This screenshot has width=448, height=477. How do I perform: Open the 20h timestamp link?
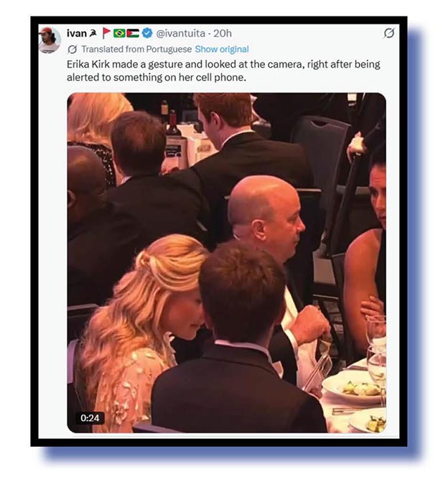(x=223, y=33)
